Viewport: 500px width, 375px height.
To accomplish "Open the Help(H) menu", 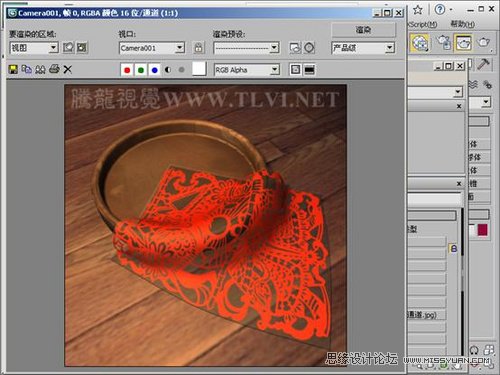I will 463,24.
